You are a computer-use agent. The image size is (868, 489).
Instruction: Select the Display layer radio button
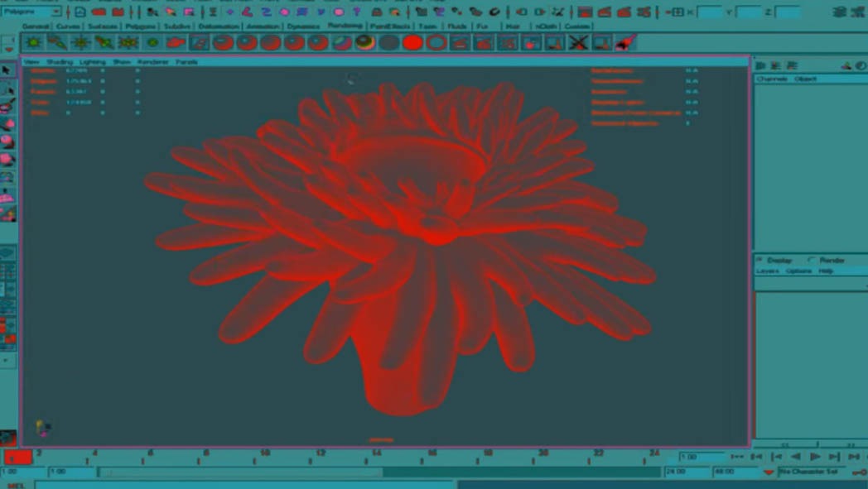759,260
